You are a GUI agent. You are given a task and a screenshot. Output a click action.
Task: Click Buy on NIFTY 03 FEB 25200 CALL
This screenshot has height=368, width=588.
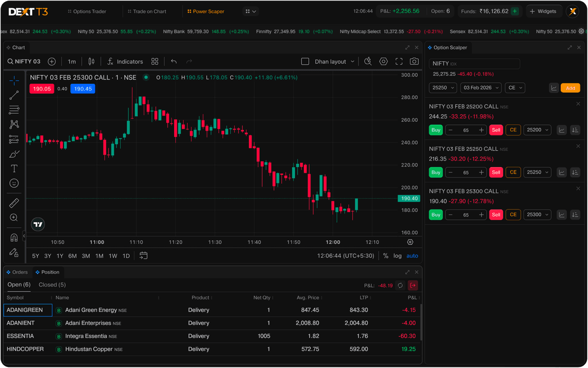[436, 130]
